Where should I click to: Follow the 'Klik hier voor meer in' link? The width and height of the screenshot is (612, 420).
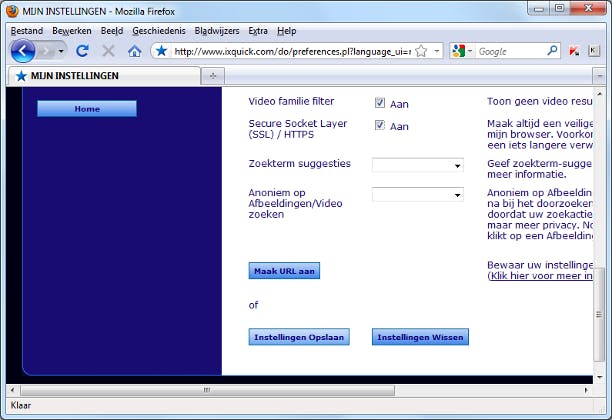tap(540, 276)
